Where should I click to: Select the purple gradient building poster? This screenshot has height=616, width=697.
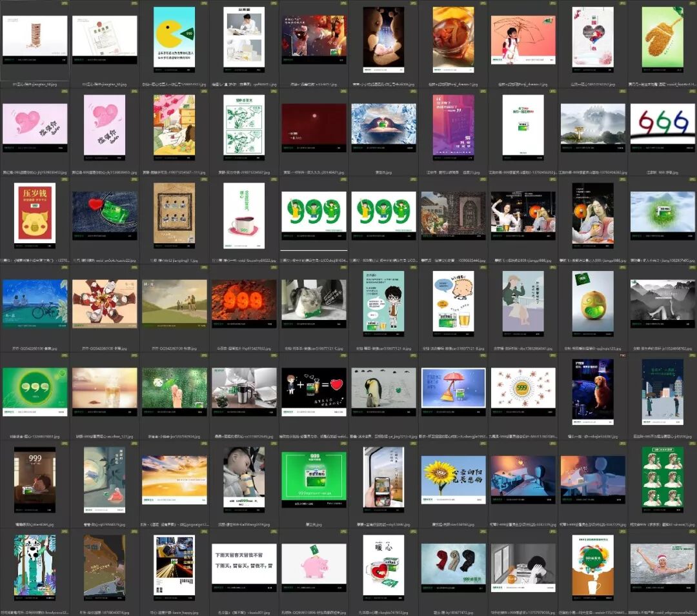point(454,128)
